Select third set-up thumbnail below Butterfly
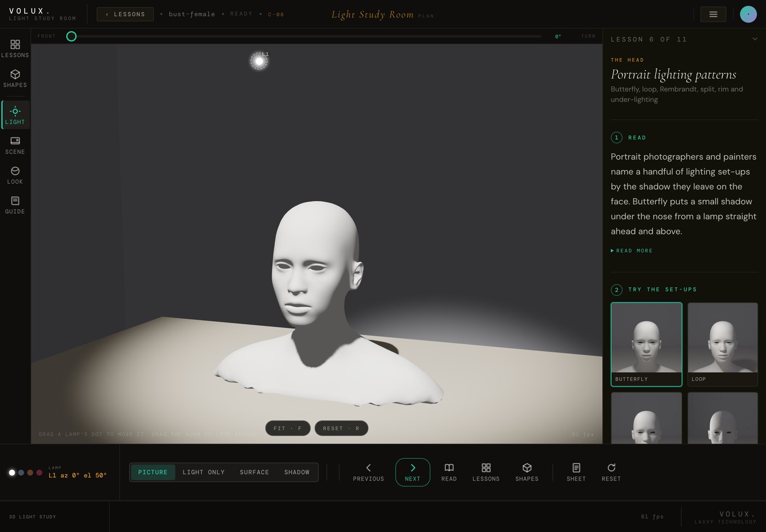 pyautogui.click(x=646, y=418)
